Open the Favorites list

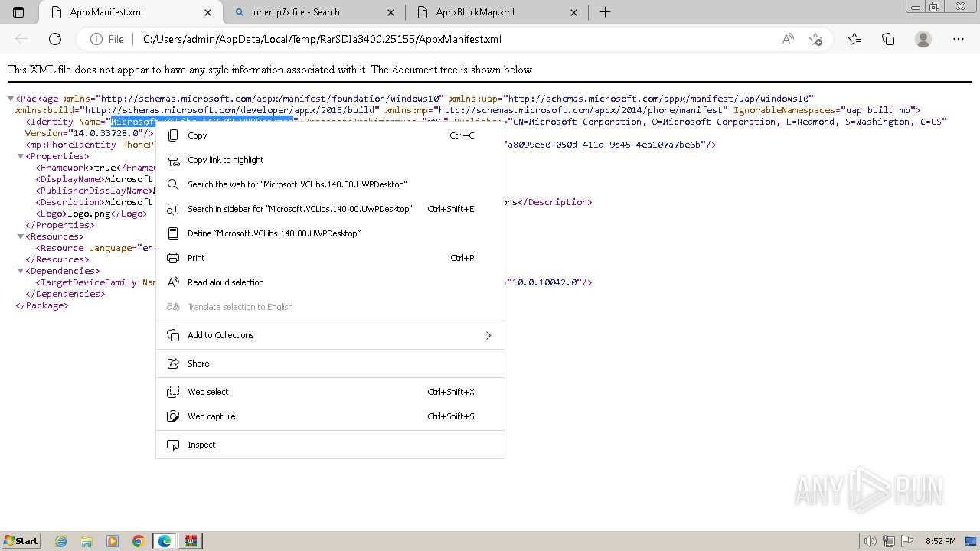tap(854, 39)
